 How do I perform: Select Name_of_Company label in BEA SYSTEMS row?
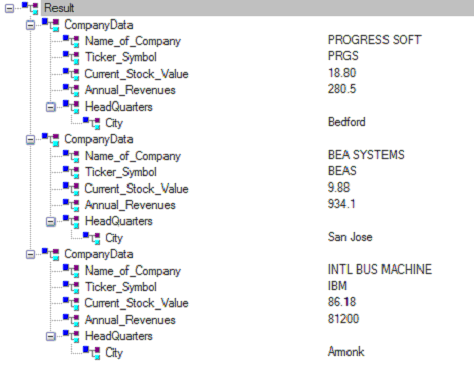coord(133,156)
